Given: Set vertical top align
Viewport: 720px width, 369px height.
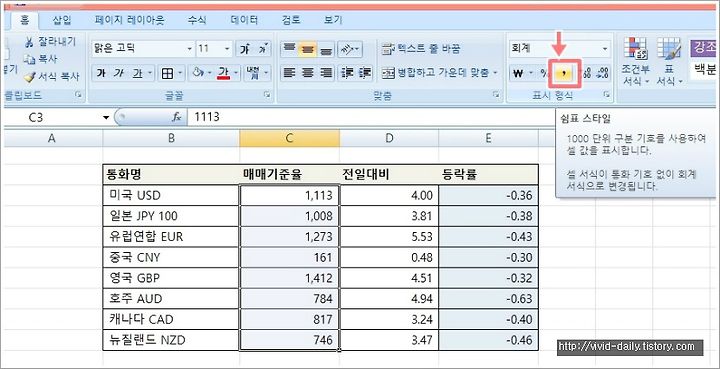Looking at the screenshot, I should pos(289,49).
